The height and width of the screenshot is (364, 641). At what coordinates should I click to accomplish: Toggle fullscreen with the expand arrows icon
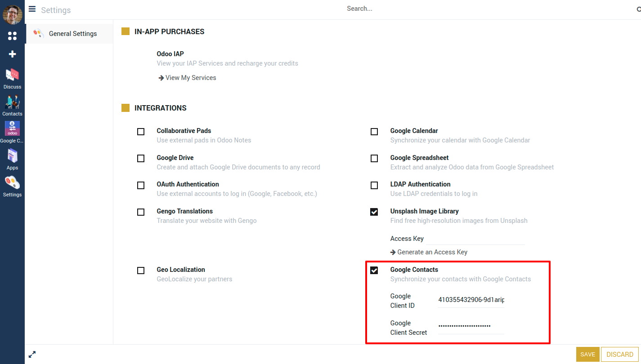[x=32, y=355]
